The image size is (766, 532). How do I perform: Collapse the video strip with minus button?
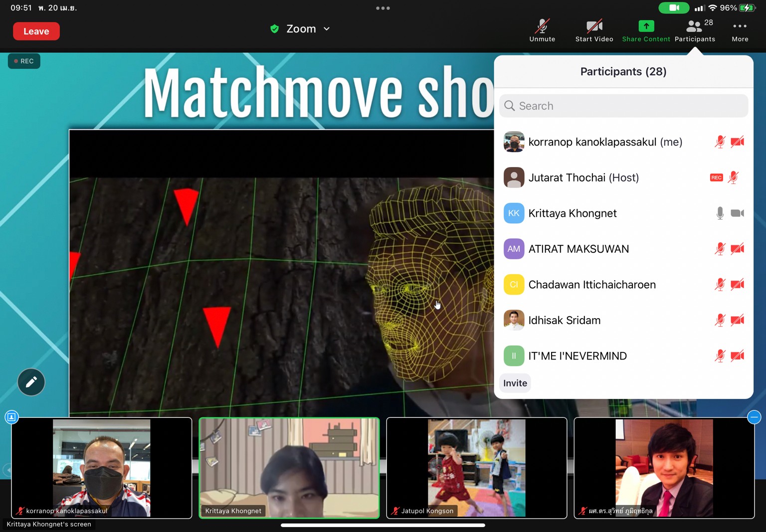[x=754, y=417]
